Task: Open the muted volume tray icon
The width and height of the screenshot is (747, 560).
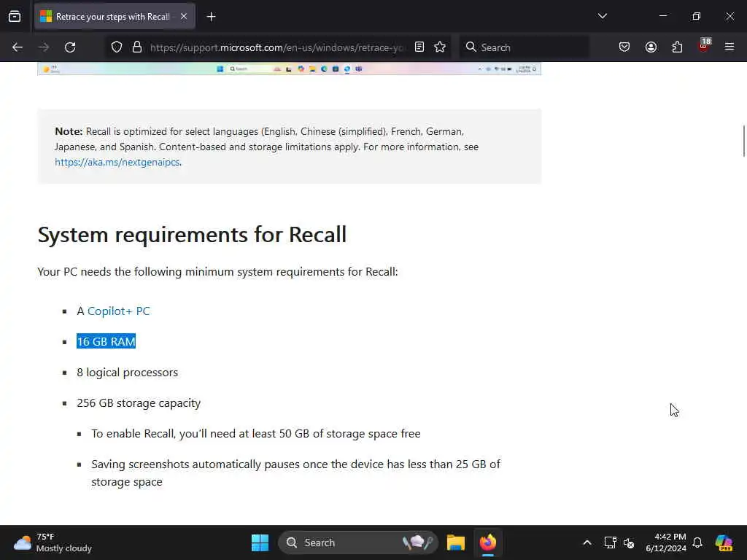Action: tap(629, 542)
